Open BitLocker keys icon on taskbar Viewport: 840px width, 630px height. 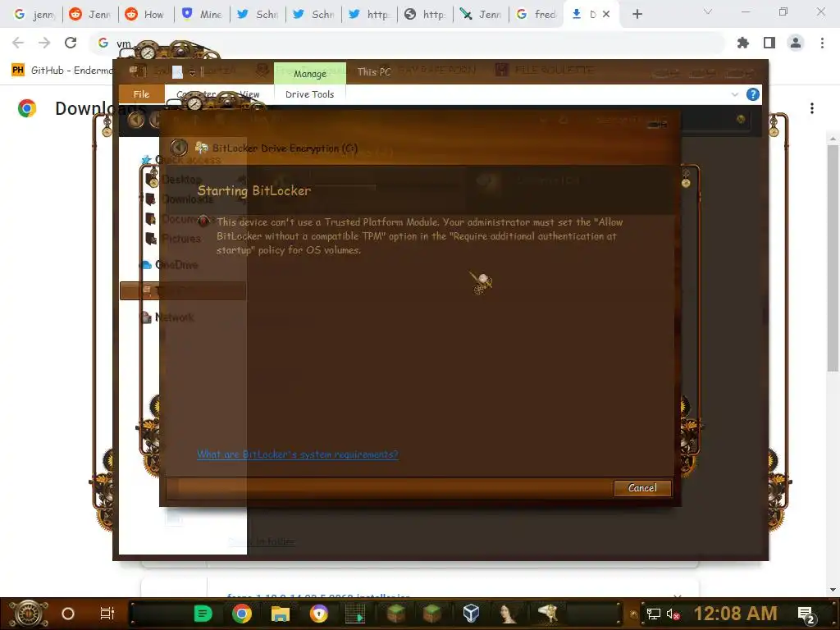pyautogui.click(x=547, y=614)
